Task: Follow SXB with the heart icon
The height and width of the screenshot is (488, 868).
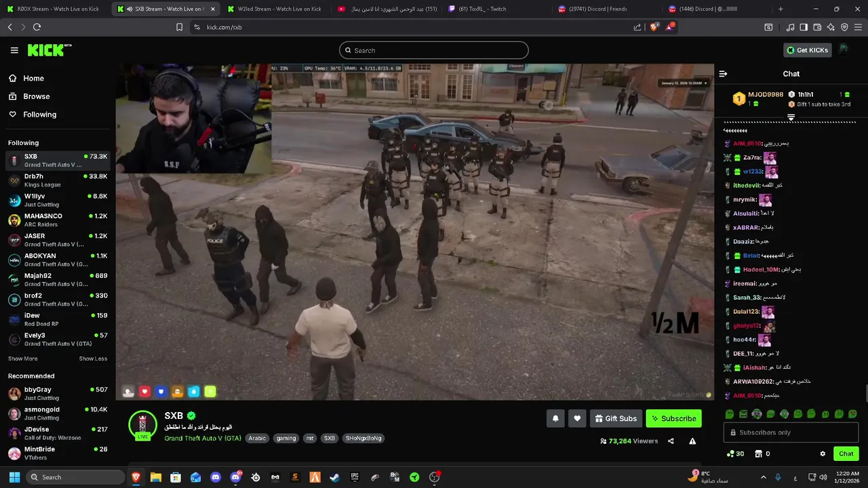Action: (x=577, y=418)
